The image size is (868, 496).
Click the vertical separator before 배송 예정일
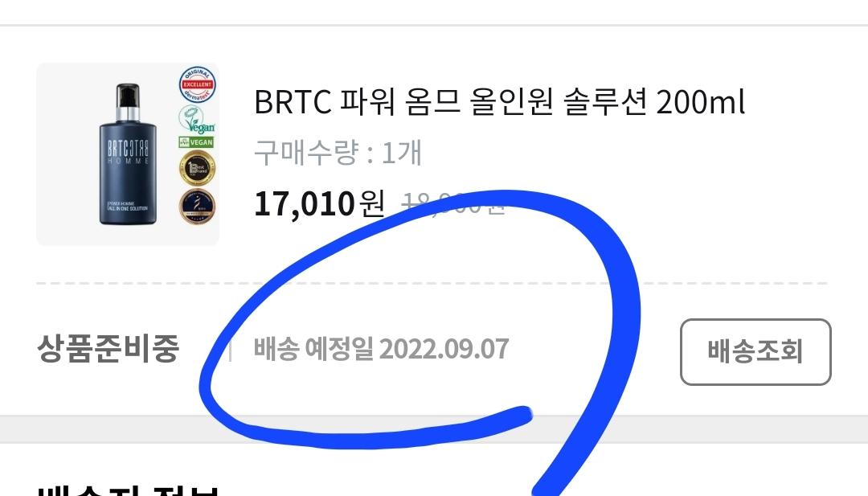tap(231, 350)
